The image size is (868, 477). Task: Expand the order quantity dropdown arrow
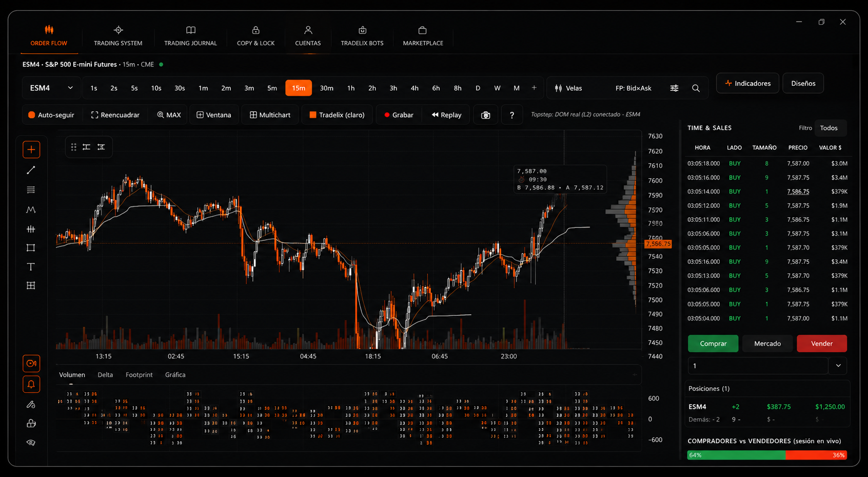(838, 366)
